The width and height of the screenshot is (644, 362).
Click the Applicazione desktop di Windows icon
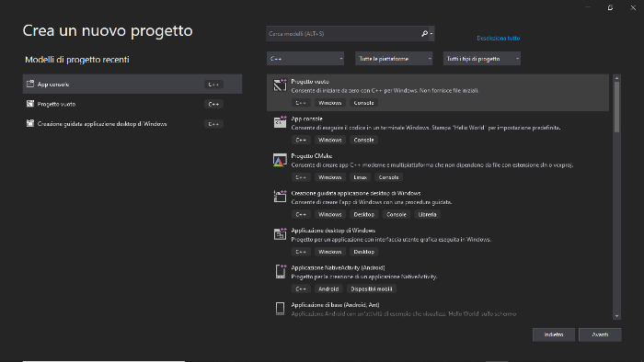pos(280,233)
